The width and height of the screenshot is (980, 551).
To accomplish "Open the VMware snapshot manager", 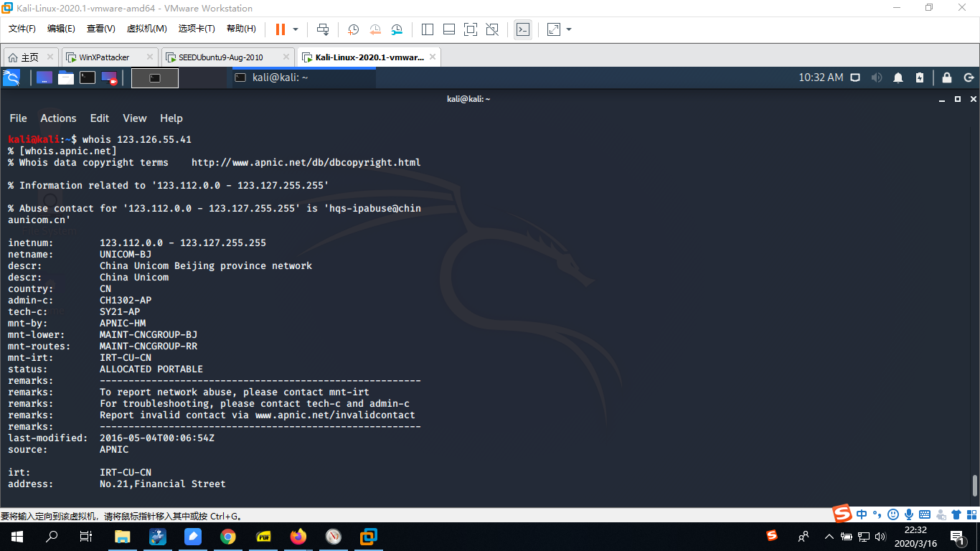I will 397,29.
